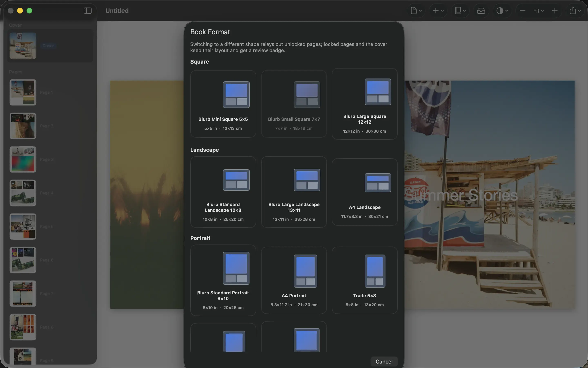Open Page 9 thumbnail in sidebar
The height and width of the screenshot is (368, 588).
(x=23, y=356)
